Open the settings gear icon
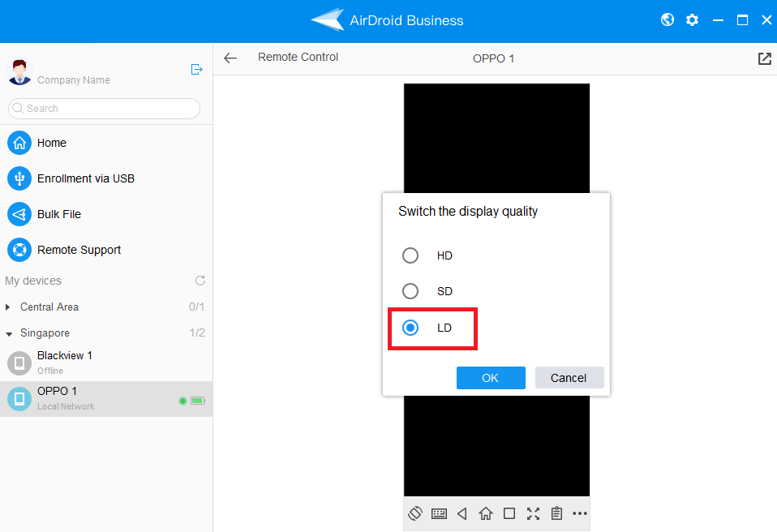777x532 pixels. [x=693, y=19]
